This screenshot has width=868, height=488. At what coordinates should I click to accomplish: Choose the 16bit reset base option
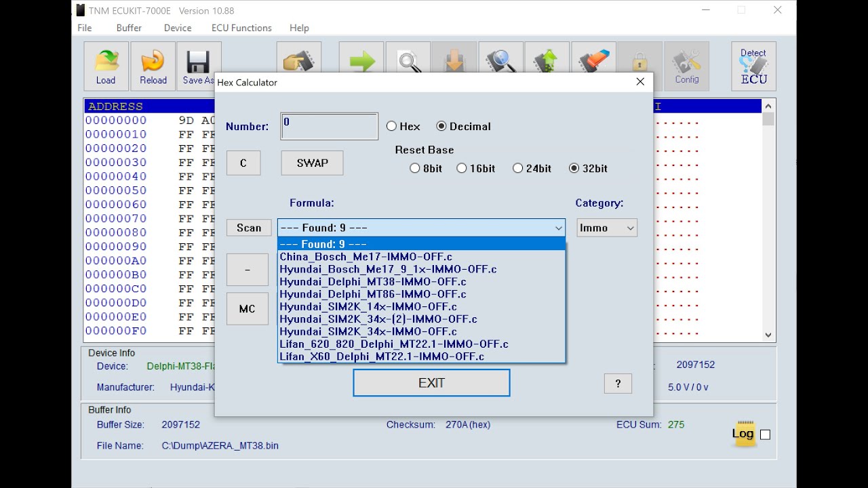462,168
